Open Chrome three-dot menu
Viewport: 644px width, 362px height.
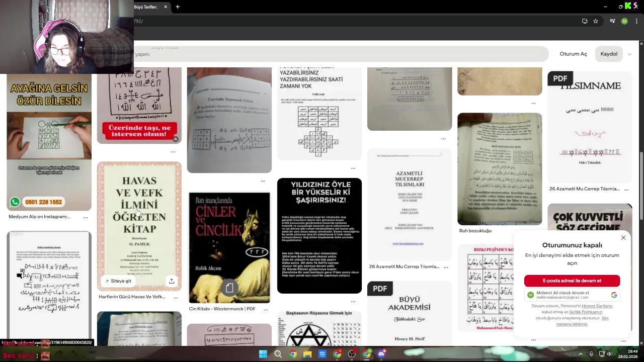coord(635,21)
